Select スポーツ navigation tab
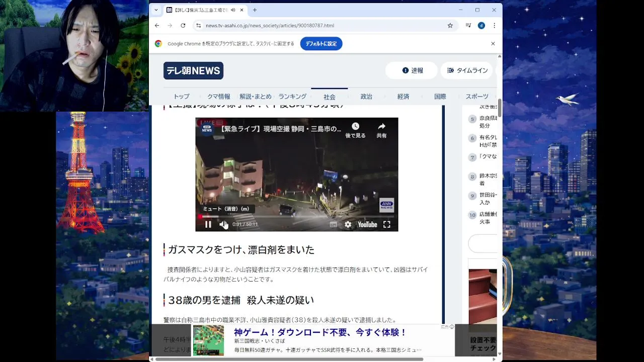644x362 pixels. click(x=477, y=97)
